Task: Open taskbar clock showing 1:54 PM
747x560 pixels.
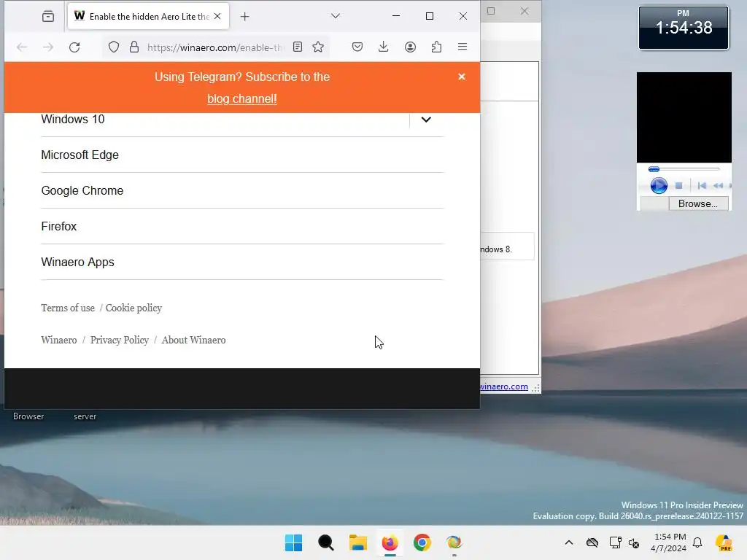Action: click(x=669, y=542)
